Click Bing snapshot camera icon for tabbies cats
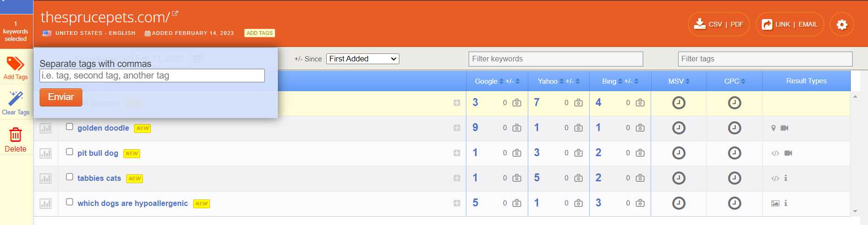The height and width of the screenshot is (225, 868). 640,178
